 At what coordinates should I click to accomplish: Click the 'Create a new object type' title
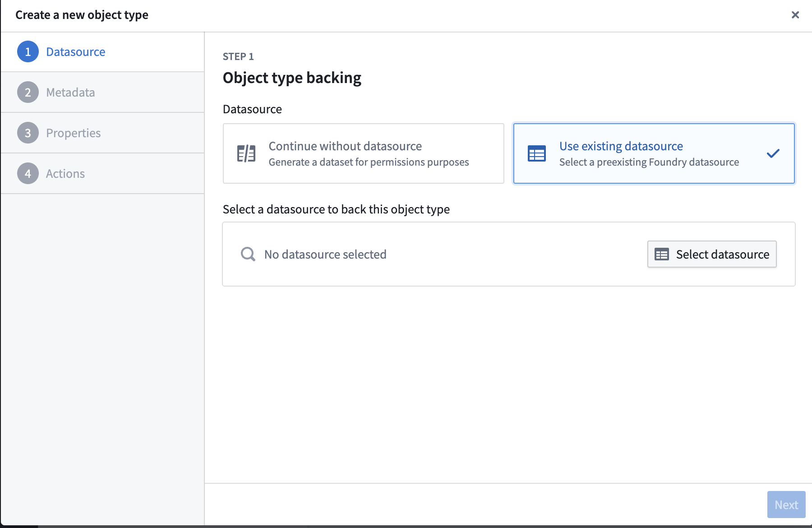pos(82,15)
